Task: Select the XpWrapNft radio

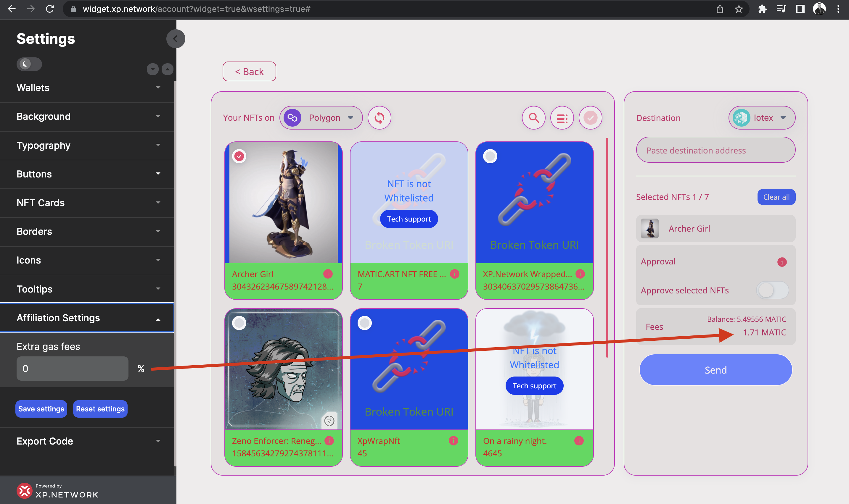Action: pyautogui.click(x=365, y=323)
